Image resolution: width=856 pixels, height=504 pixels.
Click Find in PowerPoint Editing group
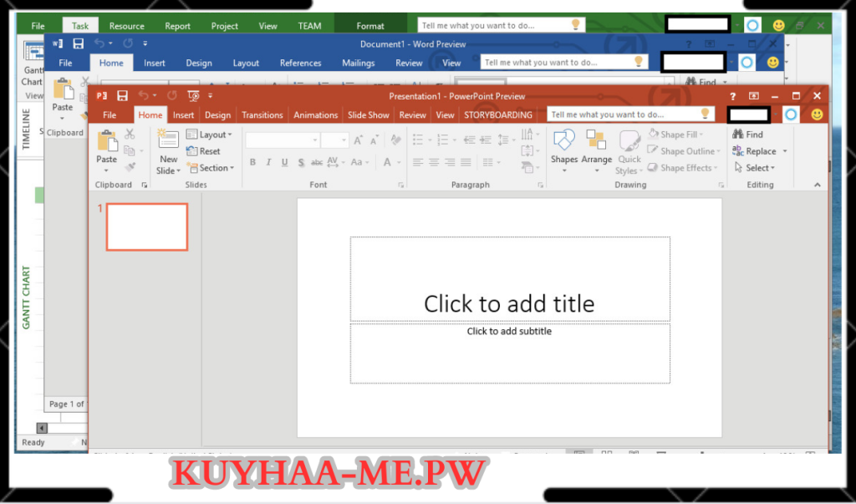point(748,135)
